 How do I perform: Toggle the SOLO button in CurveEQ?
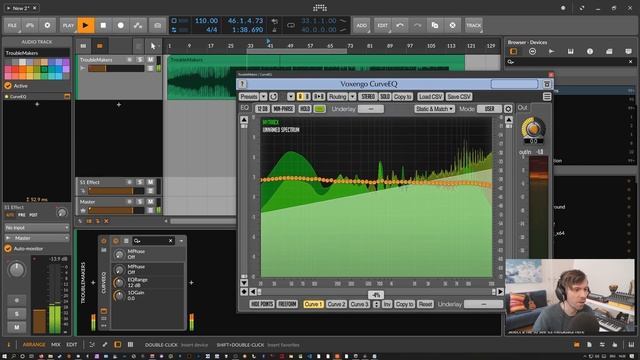click(x=384, y=97)
